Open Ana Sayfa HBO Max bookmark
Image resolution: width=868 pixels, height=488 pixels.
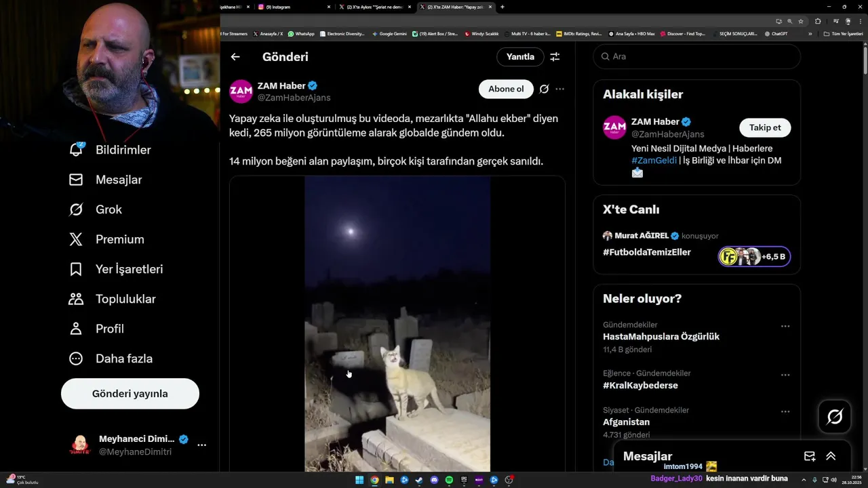[x=631, y=33]
